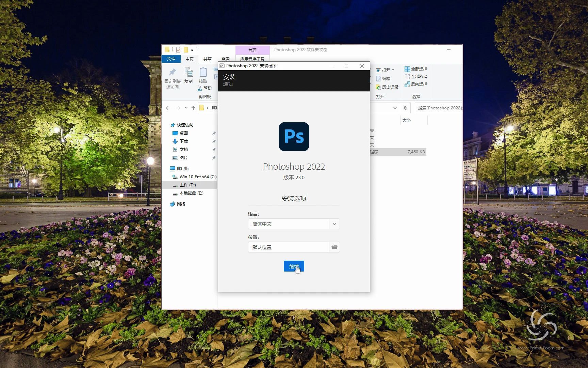The height and width of the screenshot is (368, 588).
Task: Select 图片 in navigation pane
Action: click(x=184, y=158)
